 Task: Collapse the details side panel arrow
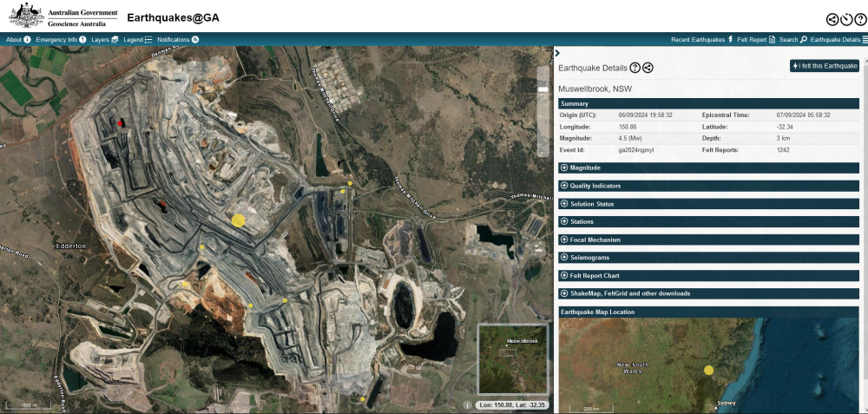pos(557,53)
